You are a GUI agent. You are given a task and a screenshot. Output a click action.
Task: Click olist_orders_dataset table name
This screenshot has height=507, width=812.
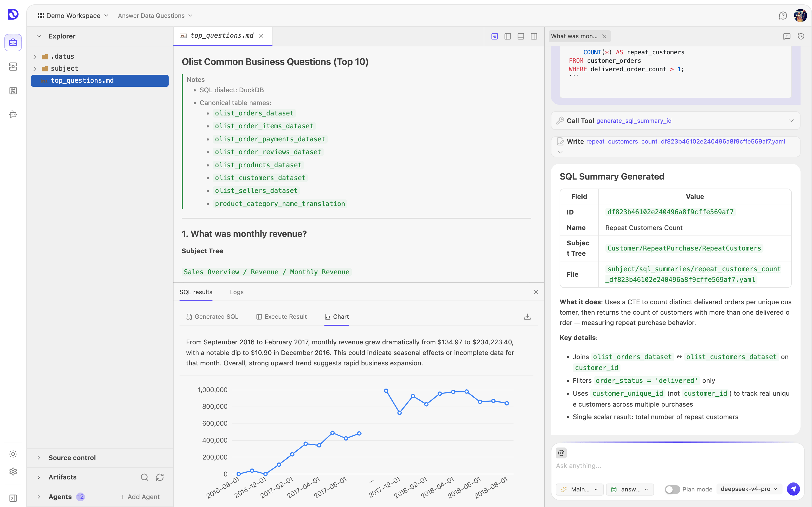click(x=254, y=113)
